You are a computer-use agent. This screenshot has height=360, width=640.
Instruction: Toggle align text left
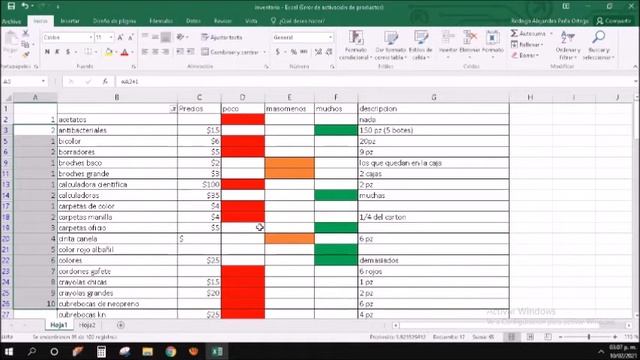coord(145,52)
